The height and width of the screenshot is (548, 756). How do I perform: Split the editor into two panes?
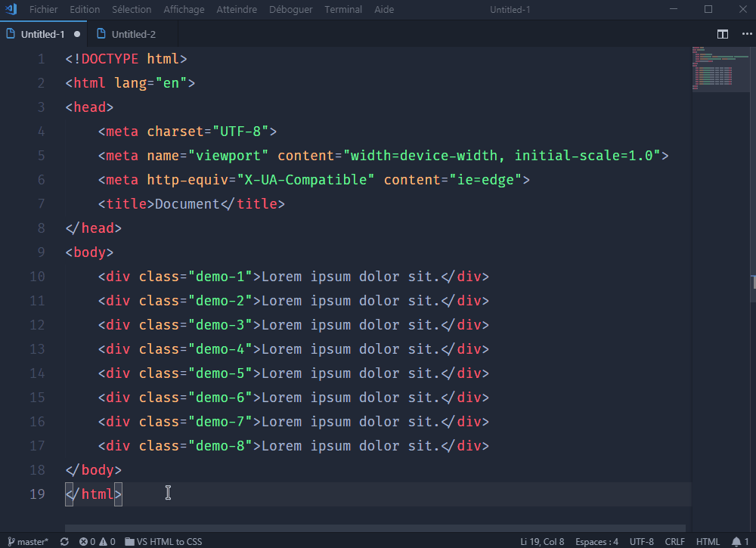722,34
